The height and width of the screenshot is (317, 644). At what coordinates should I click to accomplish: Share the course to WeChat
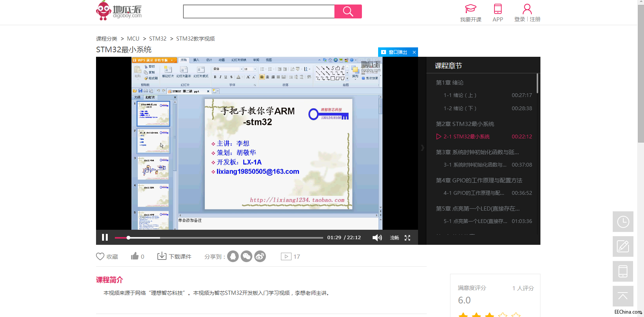(x=246, y=256)
